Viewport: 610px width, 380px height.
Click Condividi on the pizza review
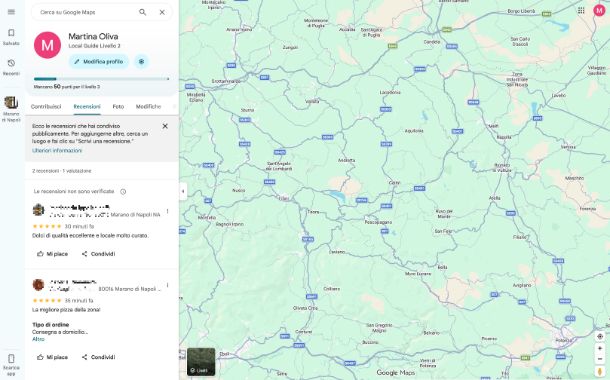(98, 357)
